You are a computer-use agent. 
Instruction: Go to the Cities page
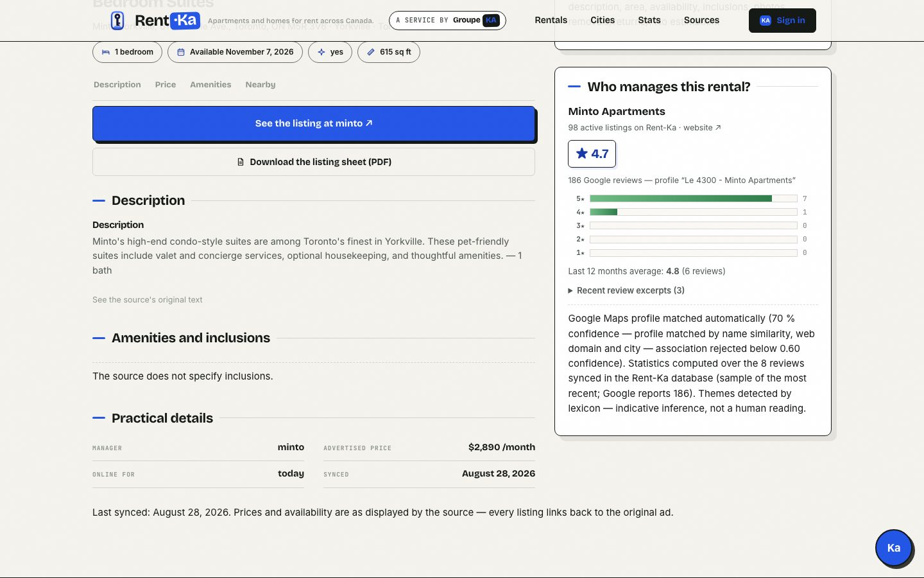(x=603, y=20)
